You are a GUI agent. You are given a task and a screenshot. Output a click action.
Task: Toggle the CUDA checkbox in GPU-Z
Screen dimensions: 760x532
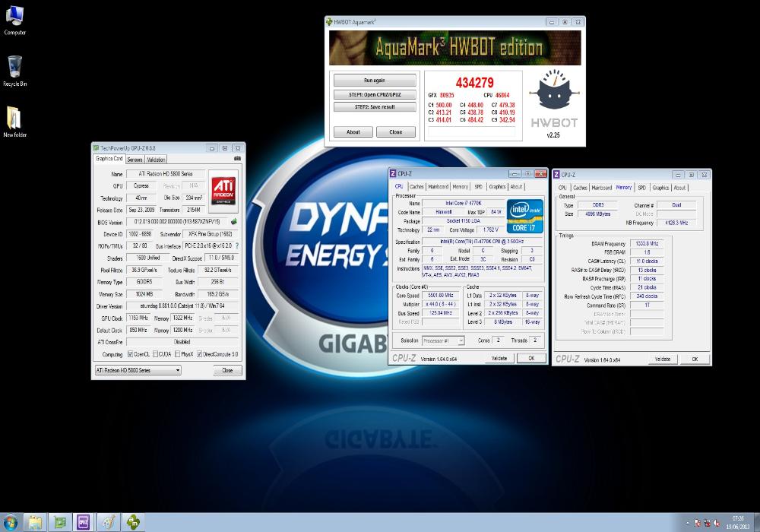(x=156, y=354)
